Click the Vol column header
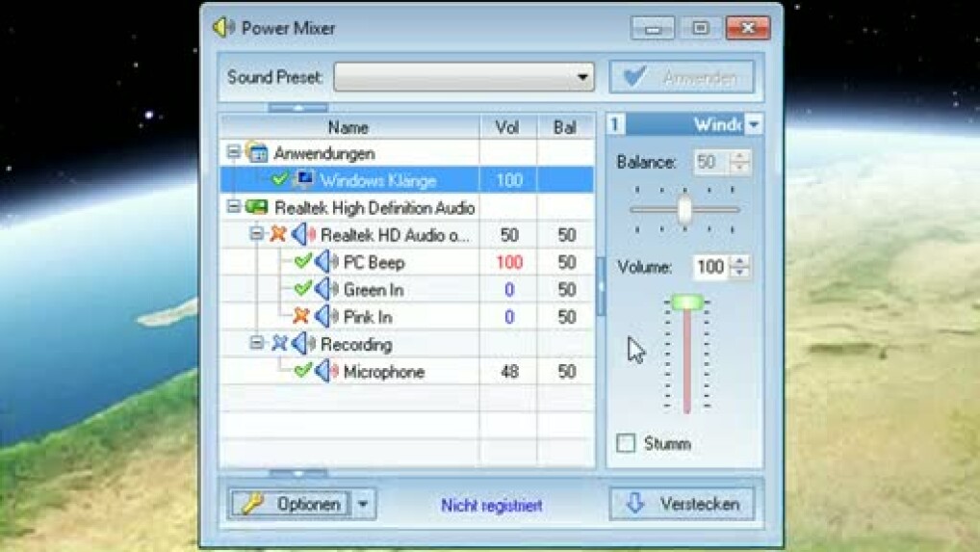The width and height of the screenshot is (980, 552). 507,127
